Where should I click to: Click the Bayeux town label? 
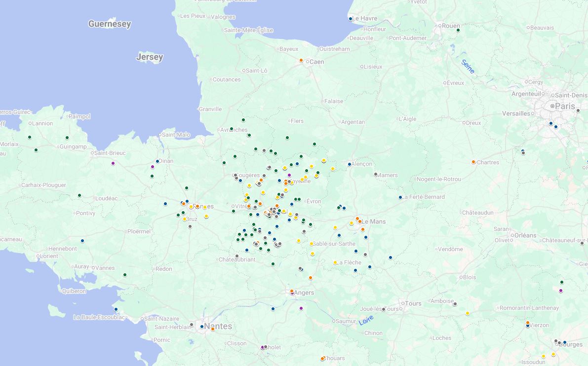click(x=289, y=49)
